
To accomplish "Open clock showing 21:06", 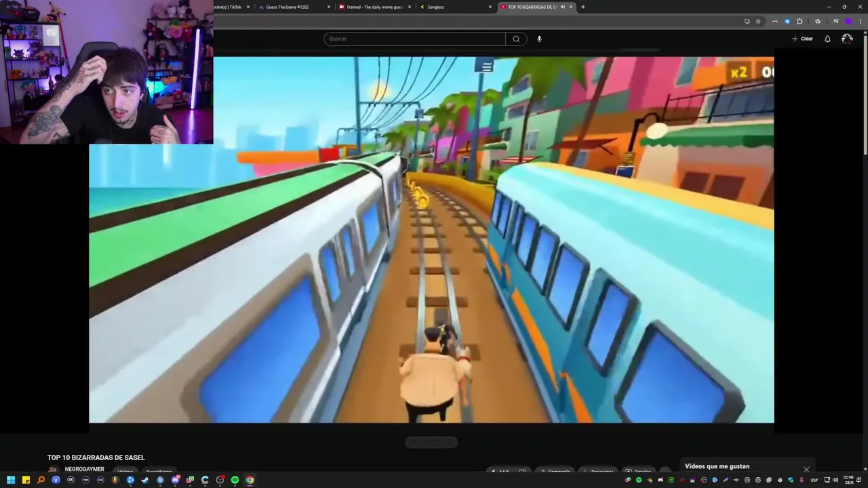I will click(x=848, y=480).
